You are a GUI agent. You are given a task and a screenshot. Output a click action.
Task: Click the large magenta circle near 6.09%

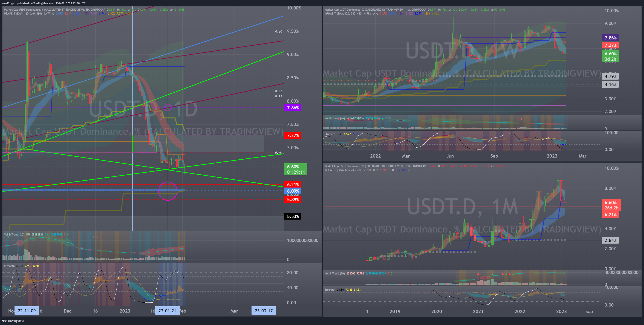[x=168, y=191]
